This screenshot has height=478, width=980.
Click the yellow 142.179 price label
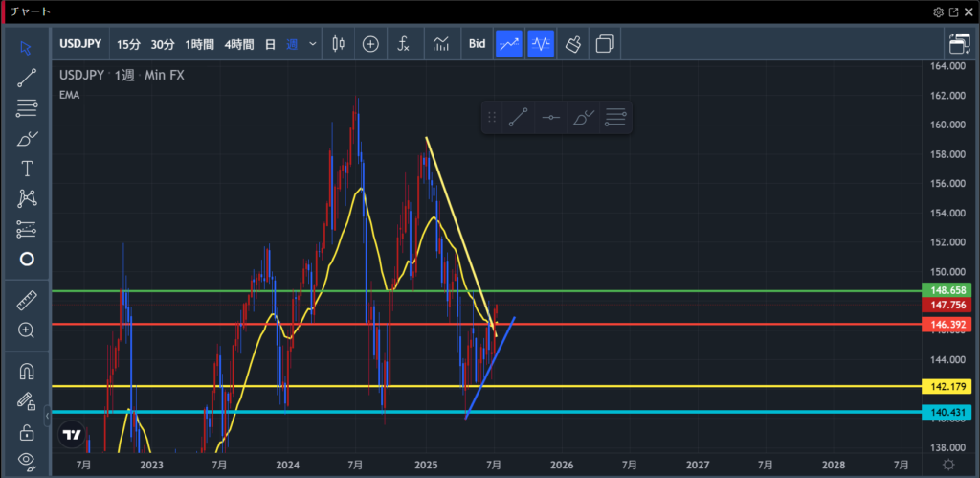coord(947,386)
